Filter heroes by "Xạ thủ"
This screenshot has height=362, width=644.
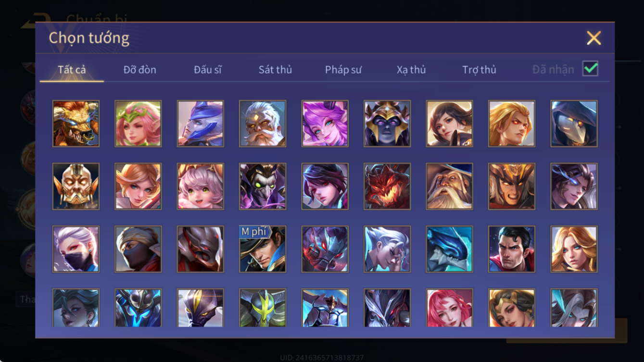click(x=411, y=70)
